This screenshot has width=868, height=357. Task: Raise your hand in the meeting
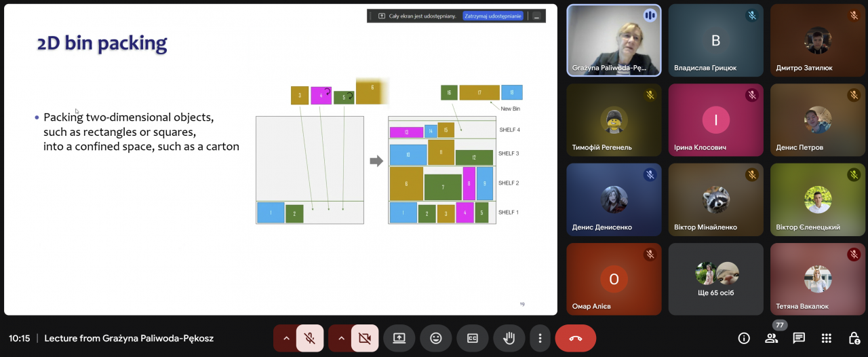point(509,338)
